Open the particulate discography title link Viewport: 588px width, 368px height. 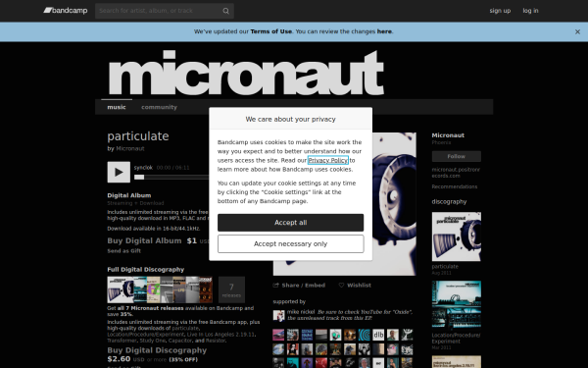445,267
